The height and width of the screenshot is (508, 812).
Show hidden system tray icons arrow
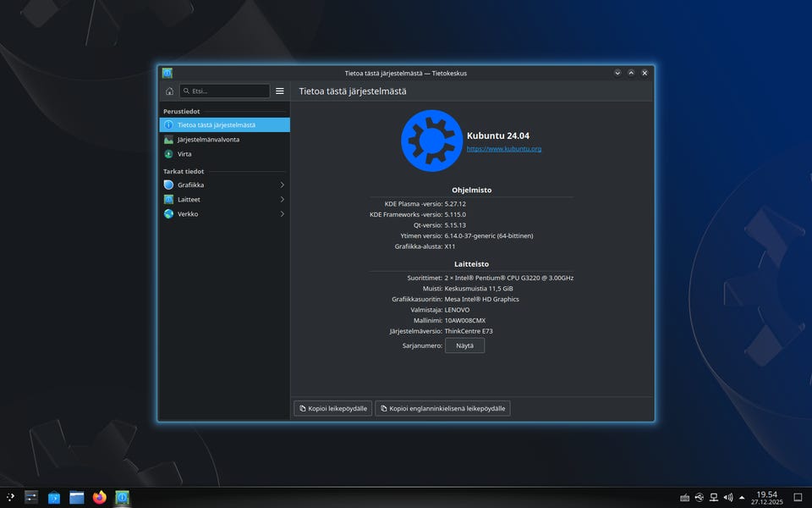coord(742,497)
